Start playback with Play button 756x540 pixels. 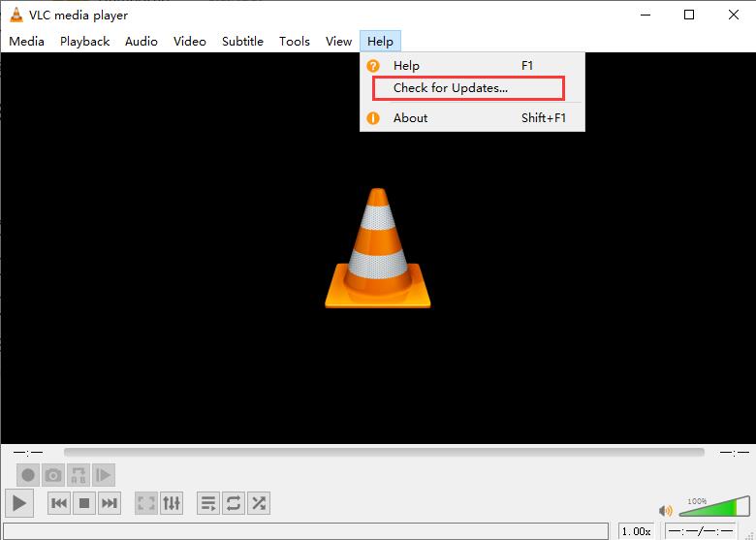(19, 503)
